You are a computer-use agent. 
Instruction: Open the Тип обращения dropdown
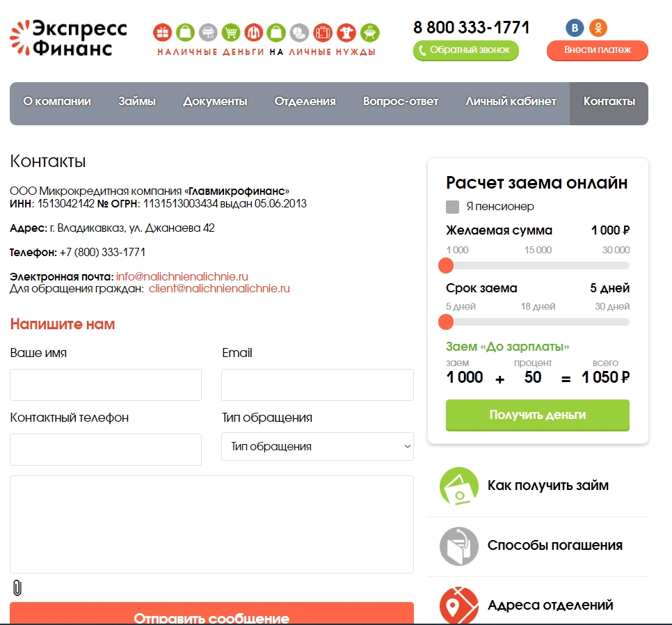[317, 446]
